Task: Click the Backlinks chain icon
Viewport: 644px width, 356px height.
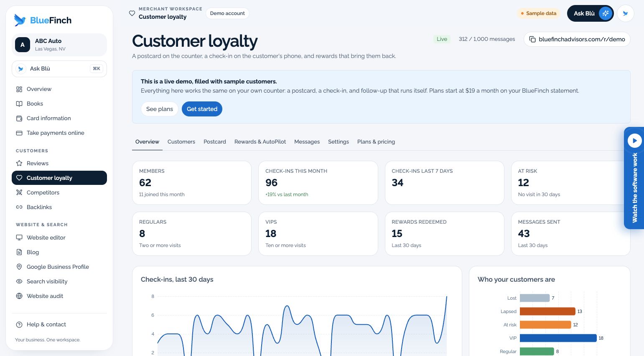Action: point(19,207)
